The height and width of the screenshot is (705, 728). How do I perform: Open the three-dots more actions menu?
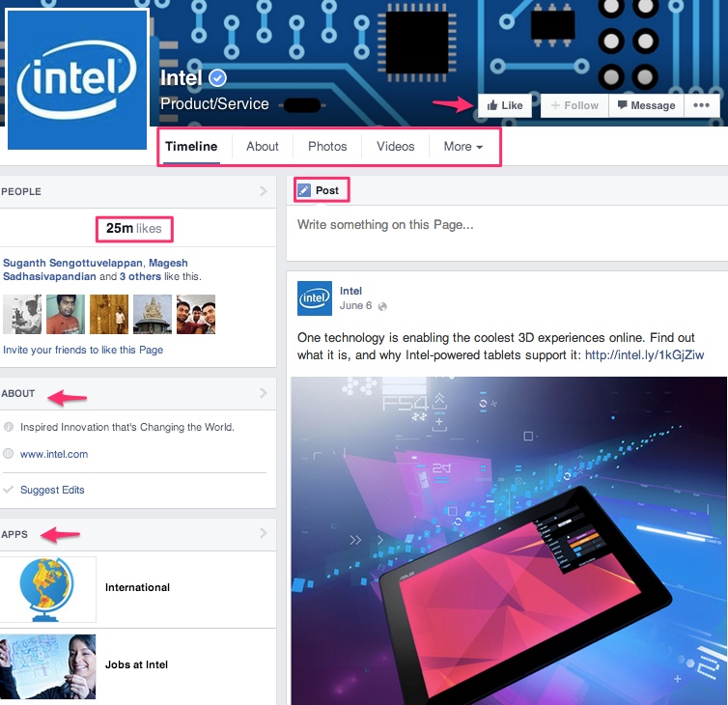[x=701, y=105]
